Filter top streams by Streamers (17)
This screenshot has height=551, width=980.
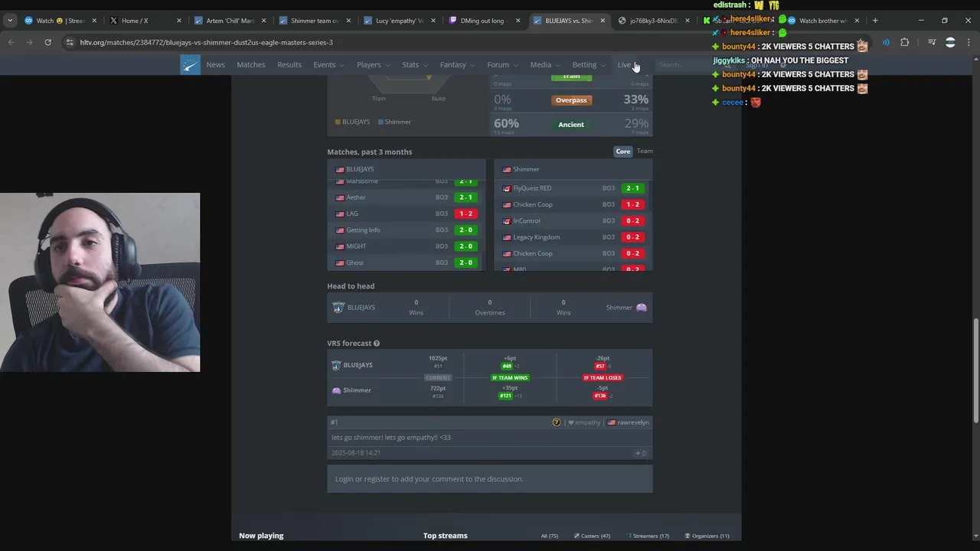click(x=648, y=536)
